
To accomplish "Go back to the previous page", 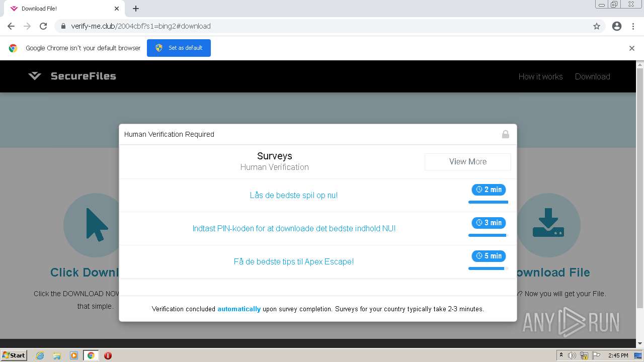I will pos(11,26).
